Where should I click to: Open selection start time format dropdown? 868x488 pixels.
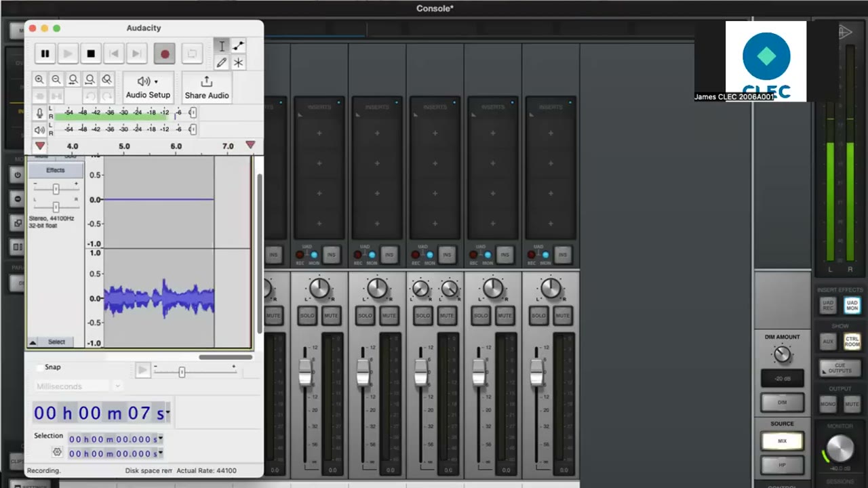click(x=161, y=439)
